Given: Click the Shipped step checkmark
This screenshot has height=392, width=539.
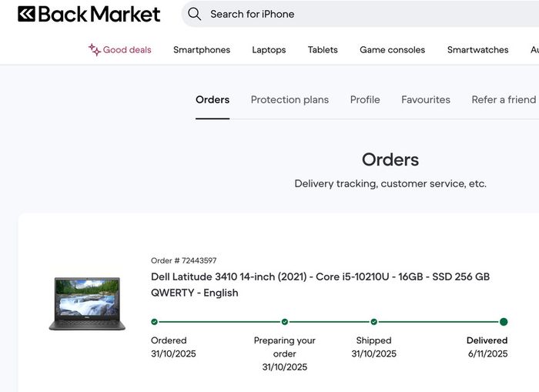Looking at the screenshot, I should (x=374, y=322).
